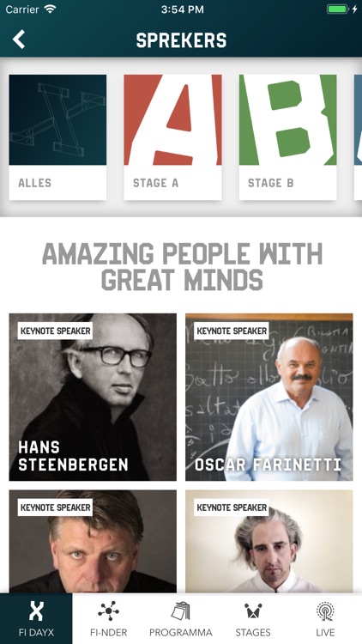Open Oscar Farinetti speaker card

(x=268, y=398)
